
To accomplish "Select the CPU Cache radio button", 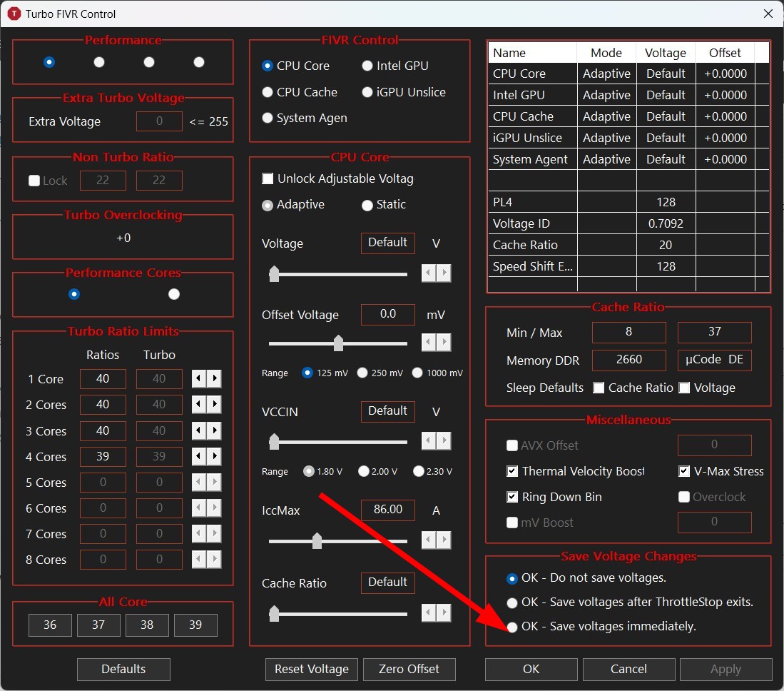I will tap(268, 92).
